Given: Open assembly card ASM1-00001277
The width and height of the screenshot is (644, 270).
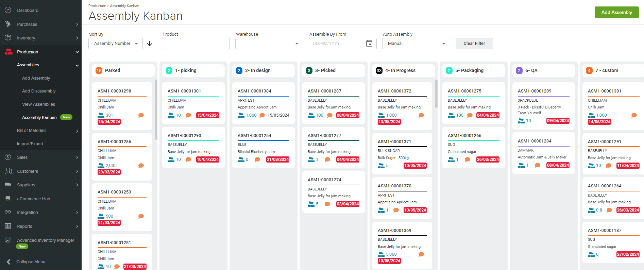Looking at the screenshot, I should click(333, 147).
